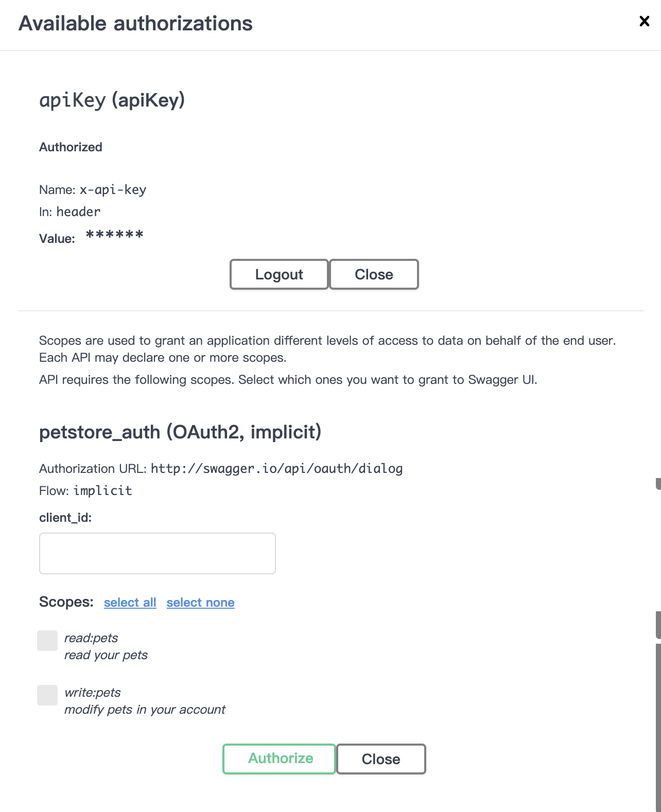Click the "select all" scopes link
The image size is (661, 812).
pos(130,603)
